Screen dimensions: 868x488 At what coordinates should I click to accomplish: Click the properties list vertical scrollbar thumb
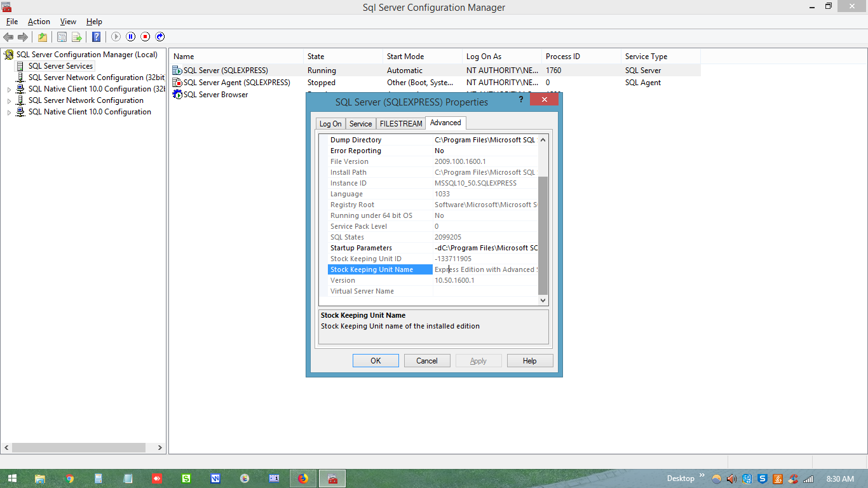click(543, 235)
